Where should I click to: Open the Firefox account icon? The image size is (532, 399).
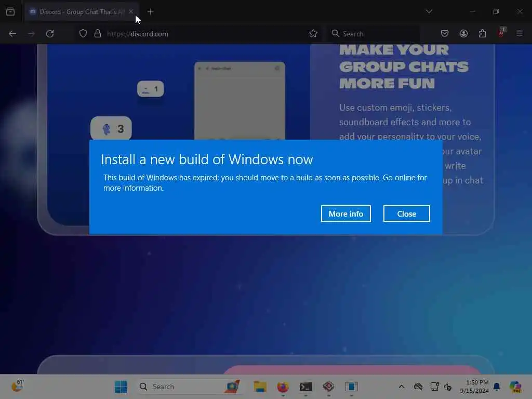click(x=463, y=33)
